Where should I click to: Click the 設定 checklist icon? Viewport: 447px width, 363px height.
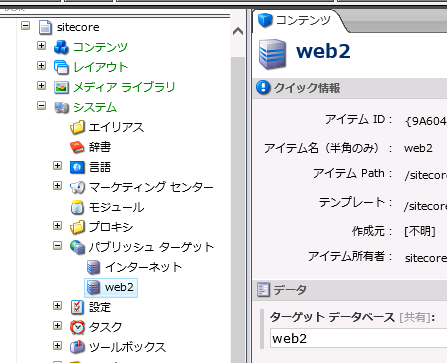point(77,307)
